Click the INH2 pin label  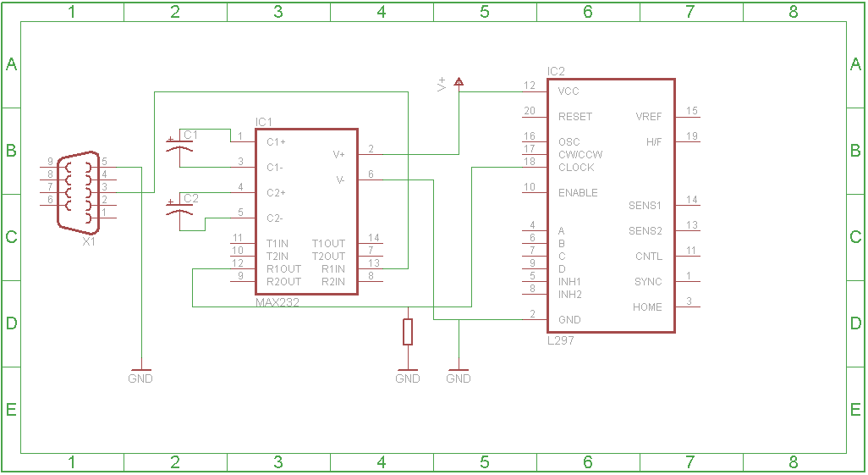click(570, 295)
